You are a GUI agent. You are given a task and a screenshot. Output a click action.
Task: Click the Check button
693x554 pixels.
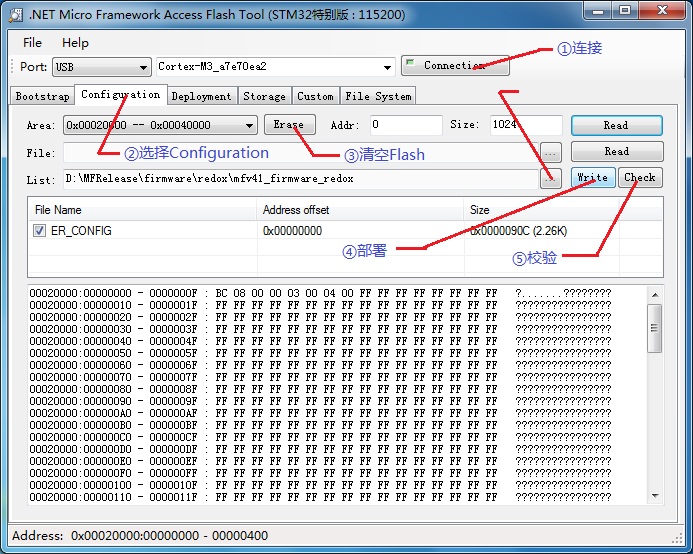click(x=640, y=178)
